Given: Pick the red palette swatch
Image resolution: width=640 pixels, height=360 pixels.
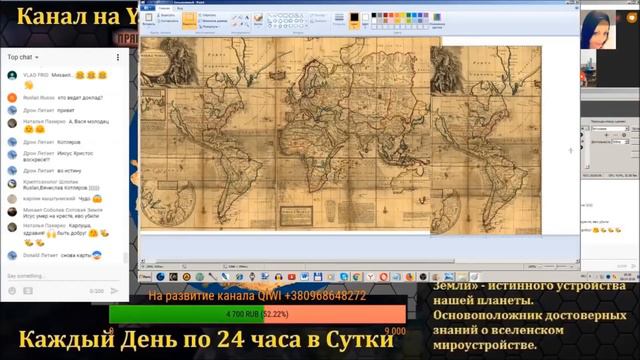Looking at the screenshot, I should (x=391, y=15).
